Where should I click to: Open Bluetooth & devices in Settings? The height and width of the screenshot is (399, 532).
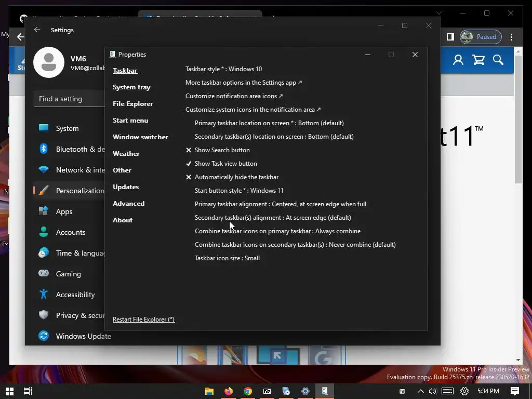point(71,149)
